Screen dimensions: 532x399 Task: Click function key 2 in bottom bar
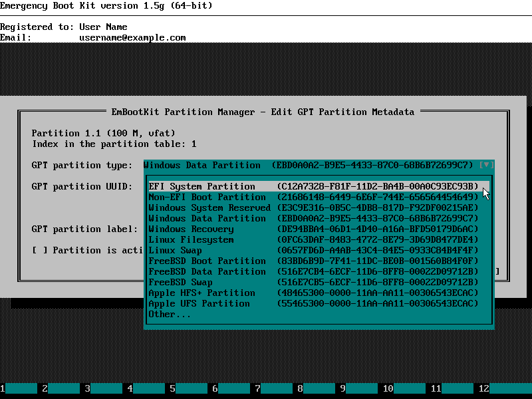(x=61, y=388)
